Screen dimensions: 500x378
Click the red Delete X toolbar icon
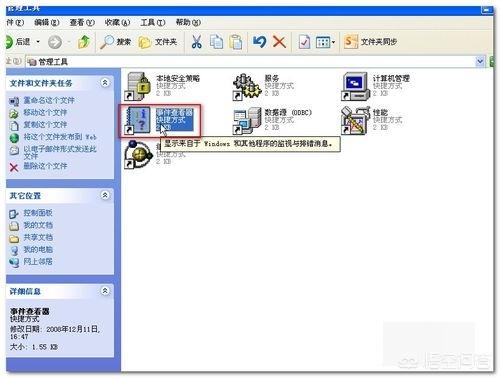[279, 42]
